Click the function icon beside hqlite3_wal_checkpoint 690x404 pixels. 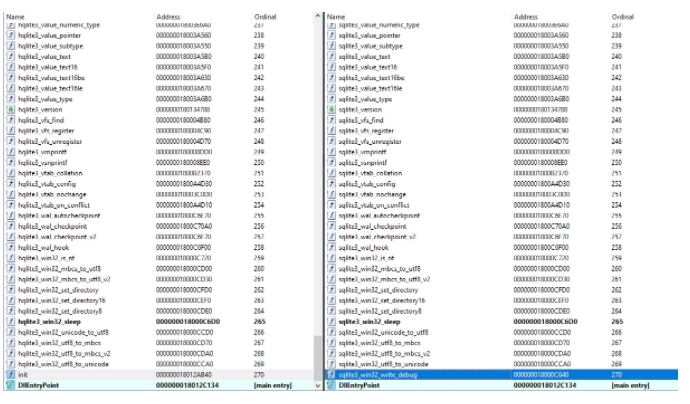coord(11,226)
